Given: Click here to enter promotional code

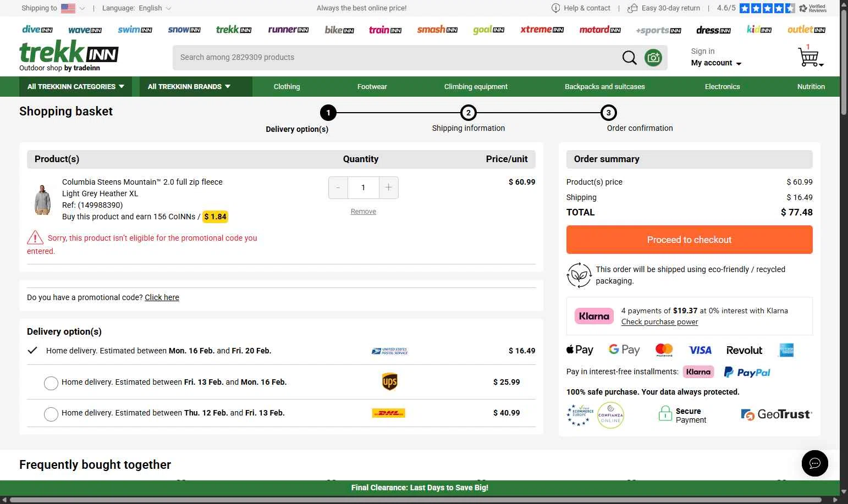Looking at the screenshot, I should pyautogui.click(x=162, y=297).
